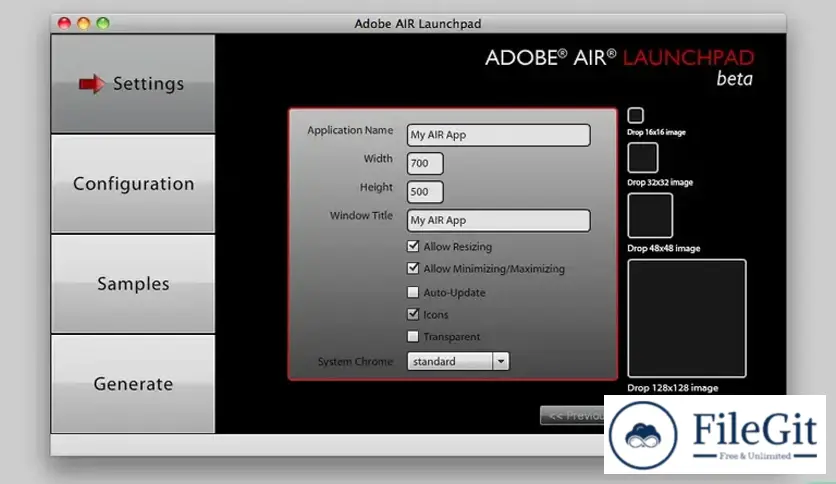Click the Window Title text field
836x484 pixels.
point(499,220)
